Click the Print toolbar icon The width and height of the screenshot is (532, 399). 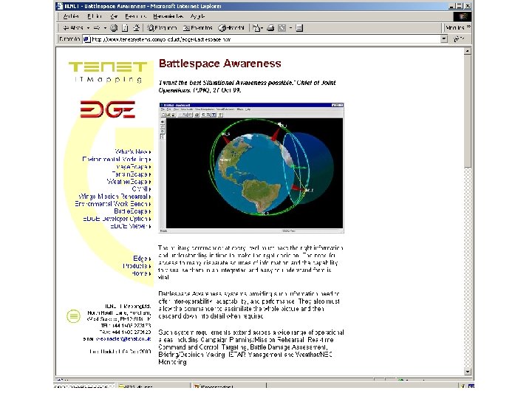(270, 28)
